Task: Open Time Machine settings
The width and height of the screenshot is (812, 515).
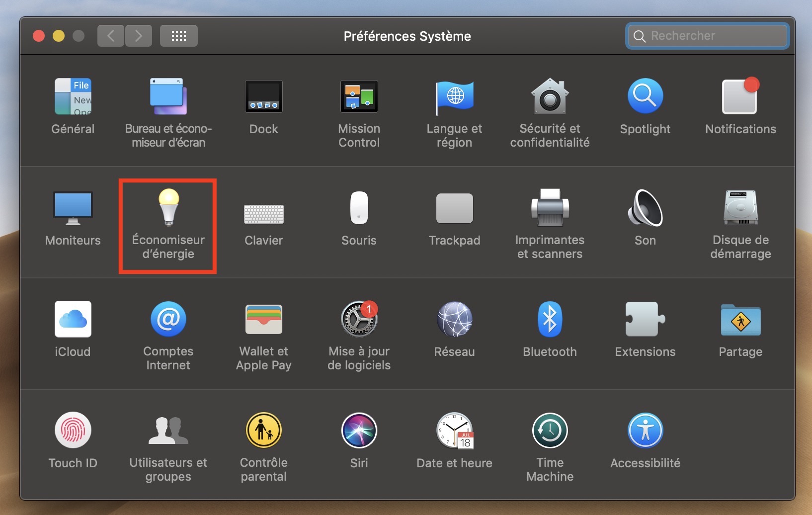Action: pos(550,431)
